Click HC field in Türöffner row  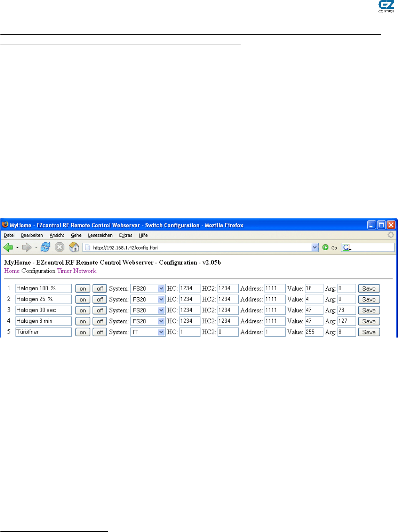pos(190,332)
